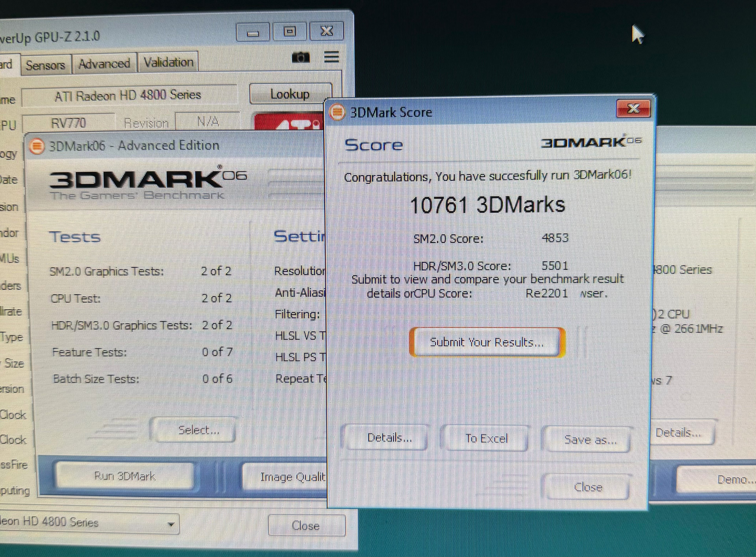Click the Score heading in score dialog

point(374,145)
